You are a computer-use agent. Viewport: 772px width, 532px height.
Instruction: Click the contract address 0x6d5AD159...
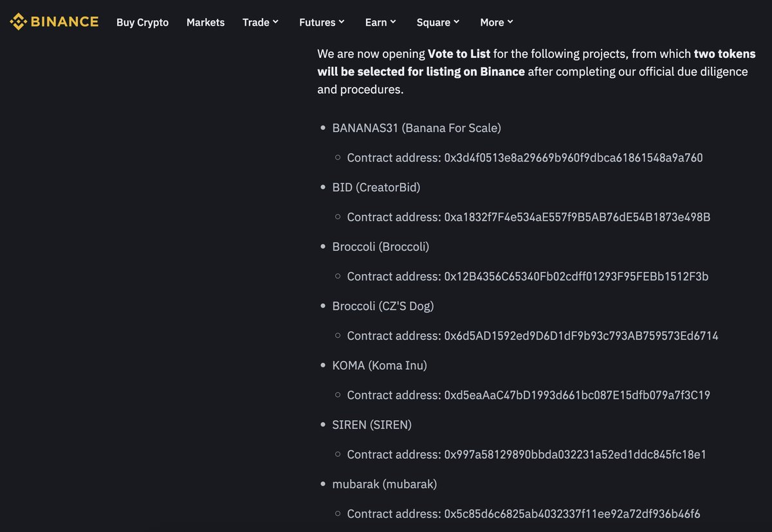(581, 335)
